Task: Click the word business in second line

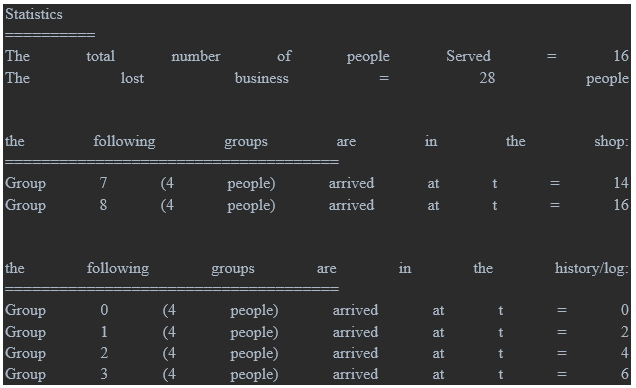Action: click(262, 78)
